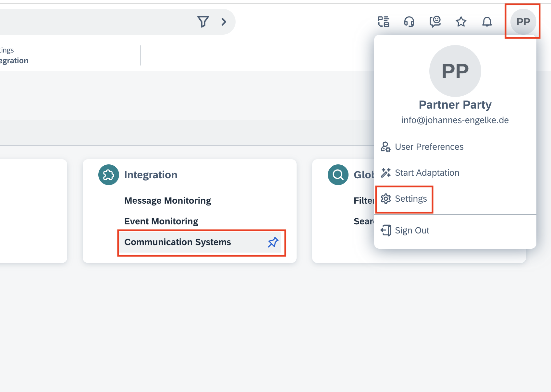This screenshot has height=392, width=551.
Task: Open notifications bell icon
Action: (x=487, y=22)
